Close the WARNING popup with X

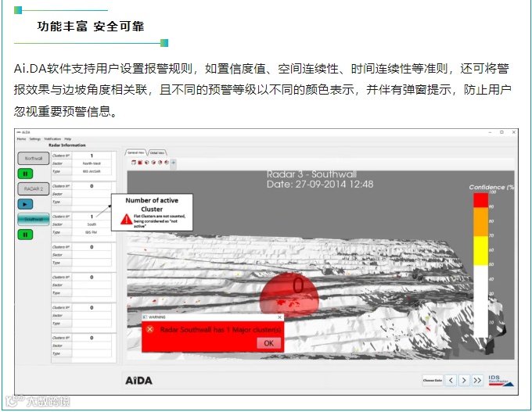click(x=279, y=317)
